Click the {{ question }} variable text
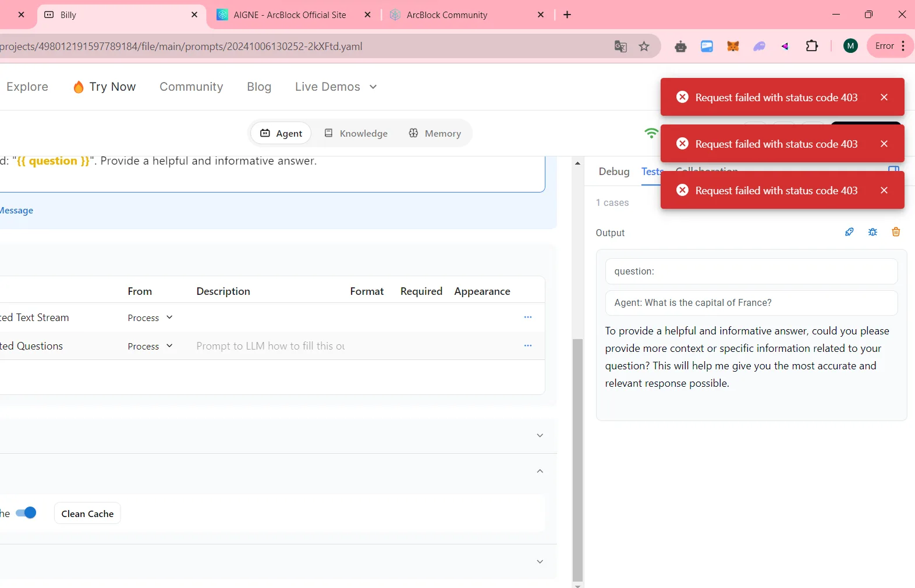Viewport: 915px width, 588px height. pyautogui.click(x=53, y=161)
